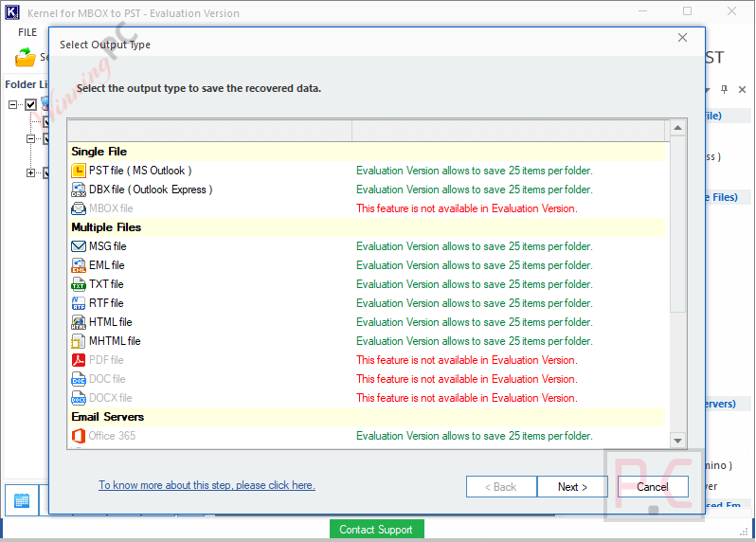Select the MSG file envelope icon
Image resolution: width=756 pixels, height=542 pixels.
[79, 246]
